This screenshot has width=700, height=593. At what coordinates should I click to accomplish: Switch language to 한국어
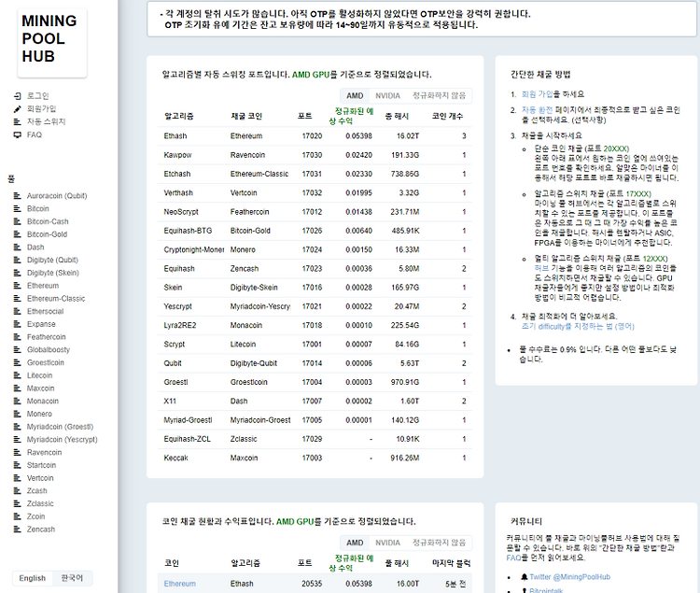pos(72,578)
